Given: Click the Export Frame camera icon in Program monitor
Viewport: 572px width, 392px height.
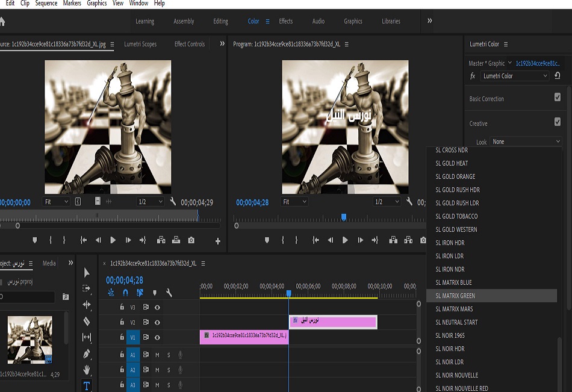Looking at the screenshot, I should [x=423, y=240].
